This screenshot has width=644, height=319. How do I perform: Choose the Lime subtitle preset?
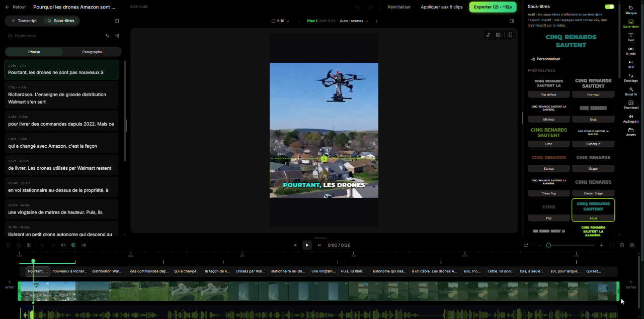click(549, 136)
